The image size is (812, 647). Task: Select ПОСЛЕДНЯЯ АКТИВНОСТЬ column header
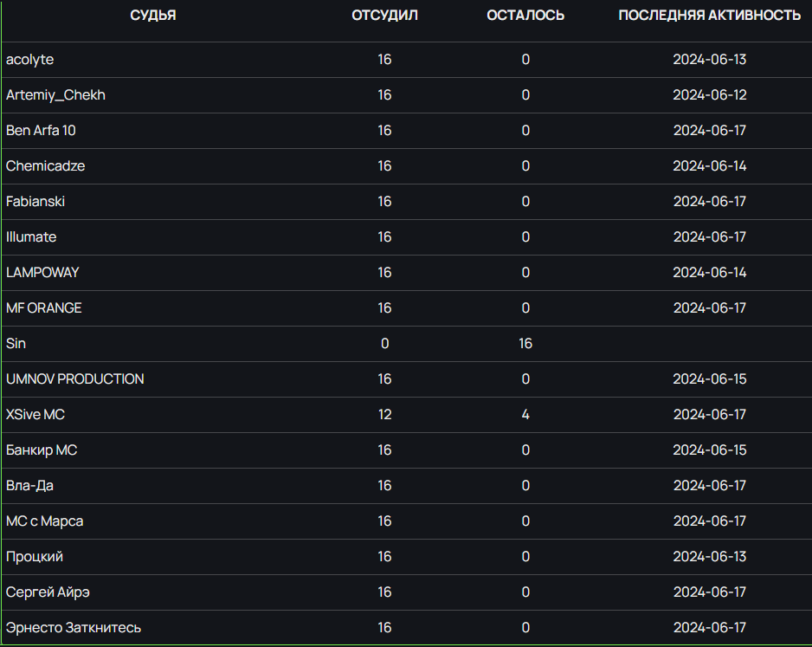point(710,16)
